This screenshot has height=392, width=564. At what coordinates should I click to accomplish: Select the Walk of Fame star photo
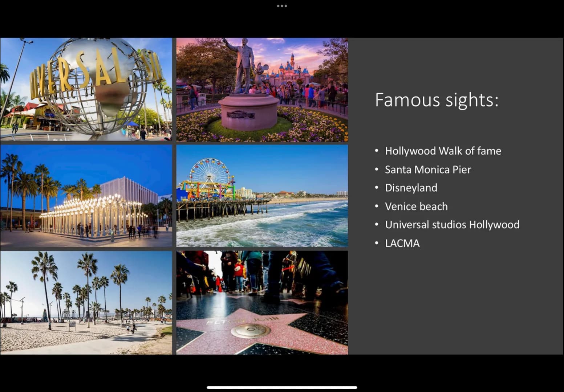tap(262, 303)
